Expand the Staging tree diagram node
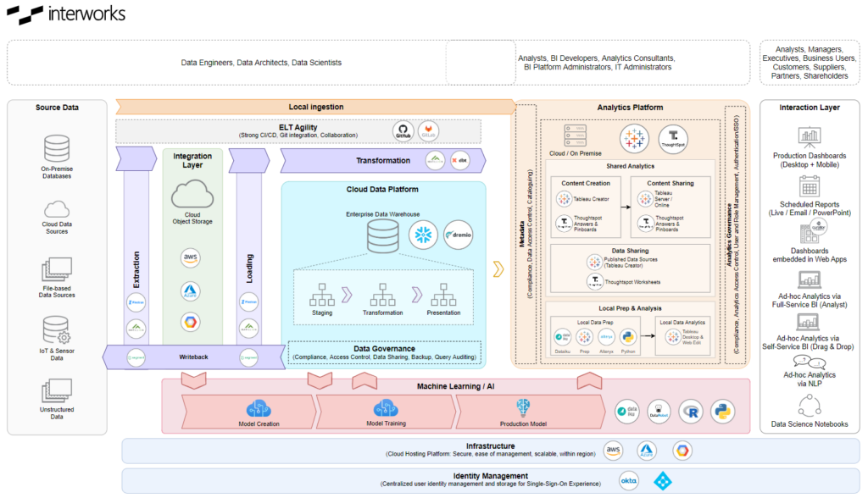The image size is (868, 498). (320, 301)
